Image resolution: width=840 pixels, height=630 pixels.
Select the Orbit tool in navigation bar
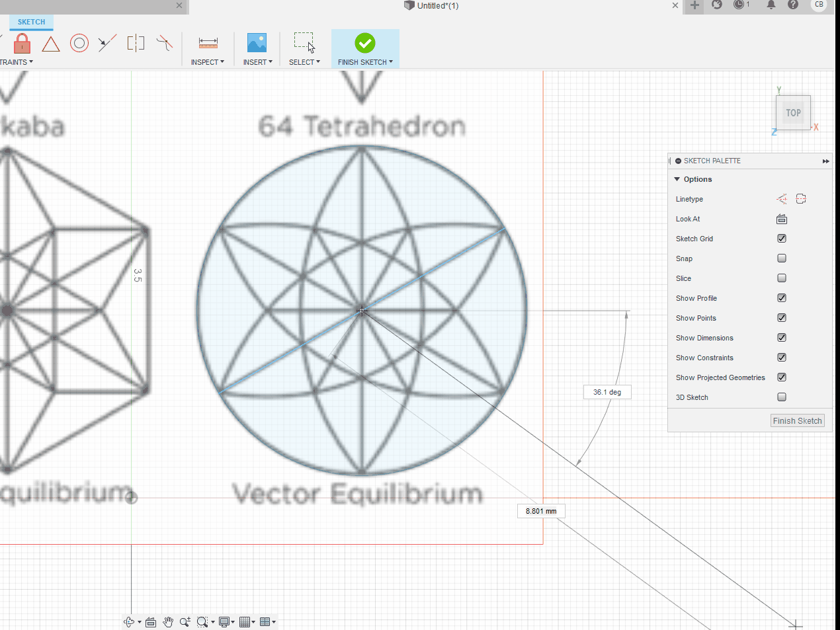click(x=128, y=621)
